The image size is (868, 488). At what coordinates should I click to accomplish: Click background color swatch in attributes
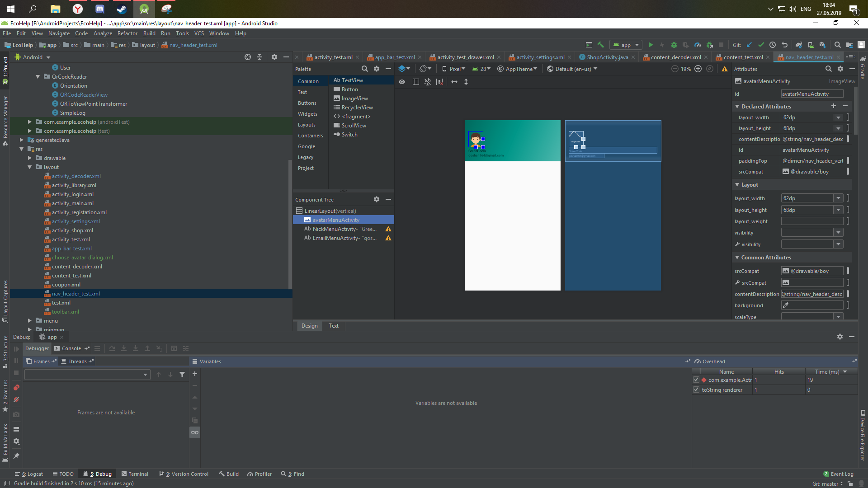coord(786,305)
